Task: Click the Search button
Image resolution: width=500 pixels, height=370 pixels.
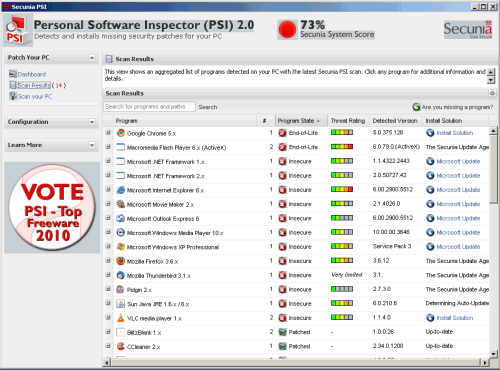Action: 208,107
